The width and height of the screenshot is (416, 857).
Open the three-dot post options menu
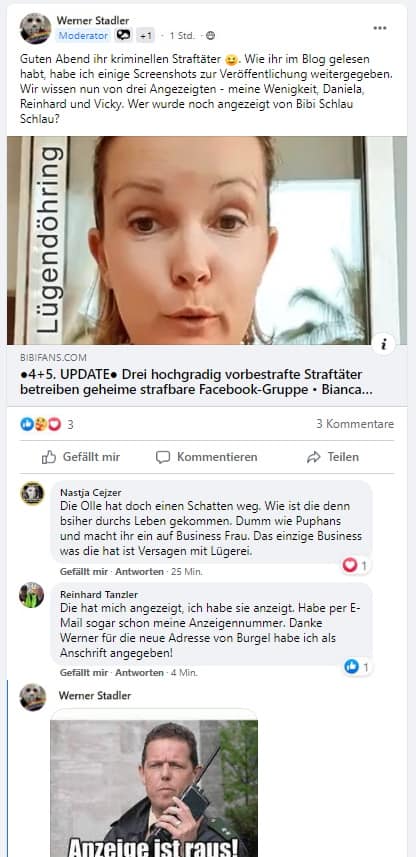[x=380, y=28]
